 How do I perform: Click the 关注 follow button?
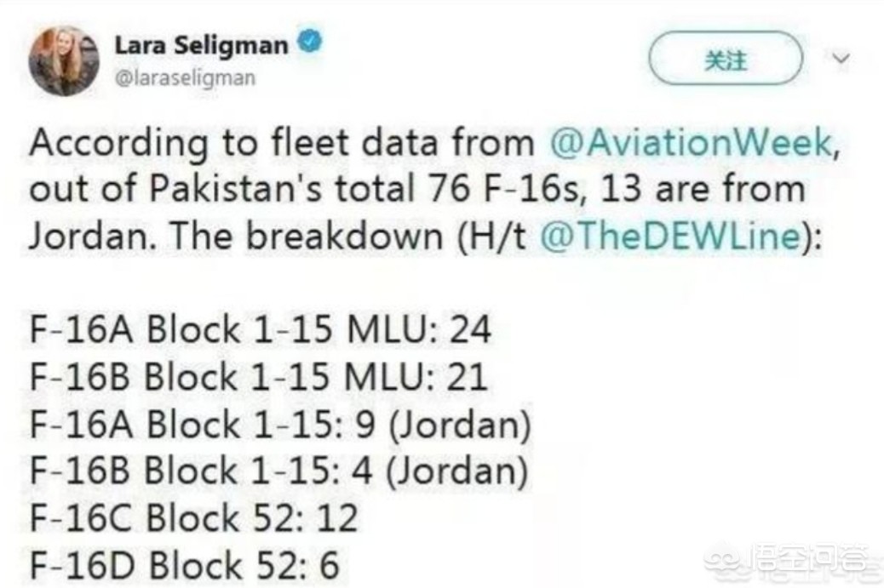[x=726, y=58]
